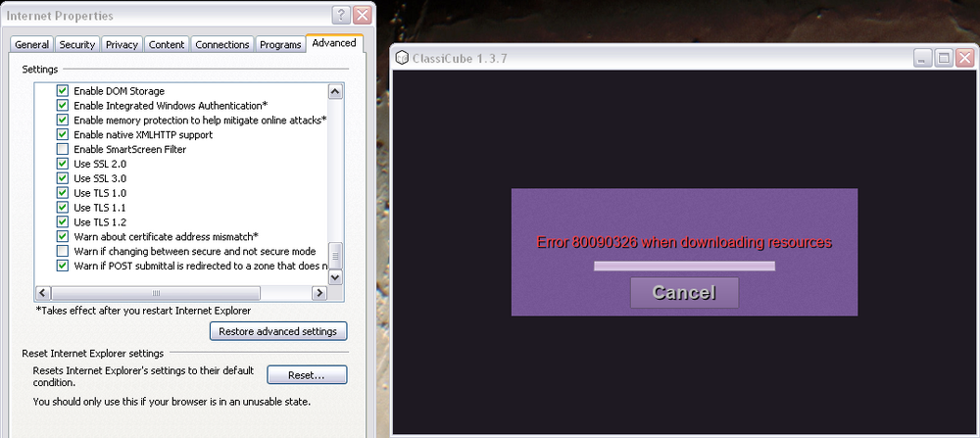Screen dimensions: 980x438
Task: Click the Internet Properties title text
Action: 60,16
